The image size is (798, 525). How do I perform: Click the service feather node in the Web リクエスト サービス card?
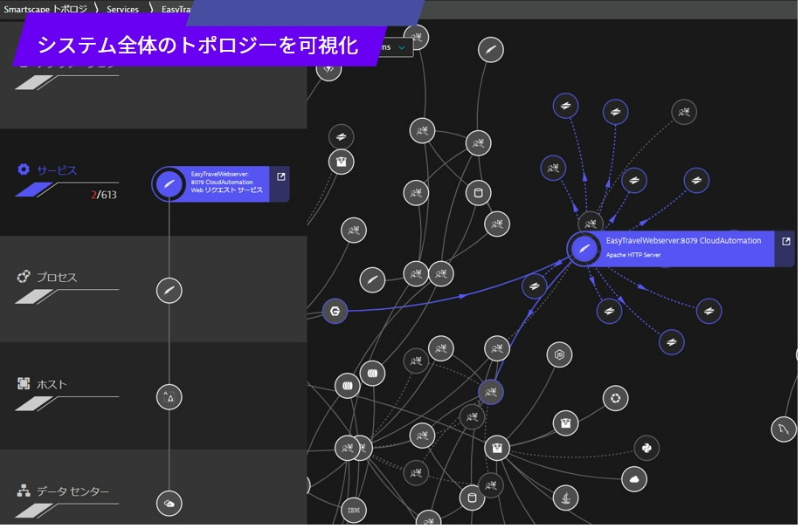click(169, 184)
